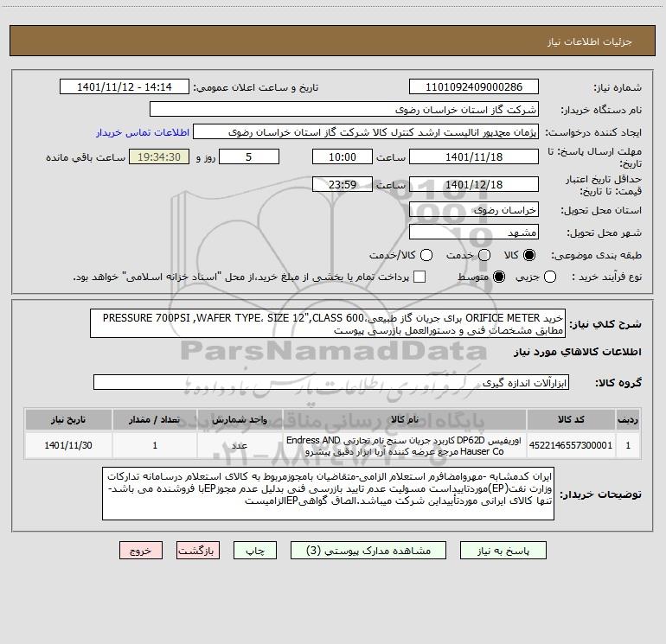Toggle the اسناد خزانه اسلامی payment checkbox
The height and width of the screenshot is (644, 666).
click(419, 277)
